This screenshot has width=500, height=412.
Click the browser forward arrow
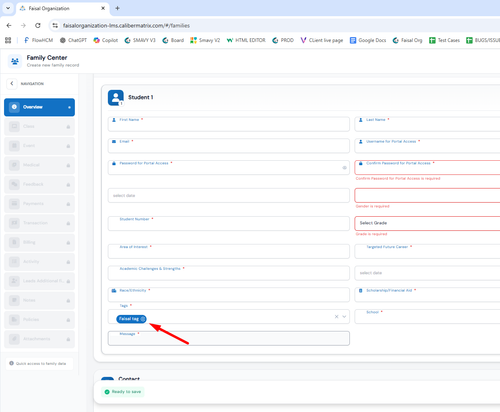tap(23, 25)
